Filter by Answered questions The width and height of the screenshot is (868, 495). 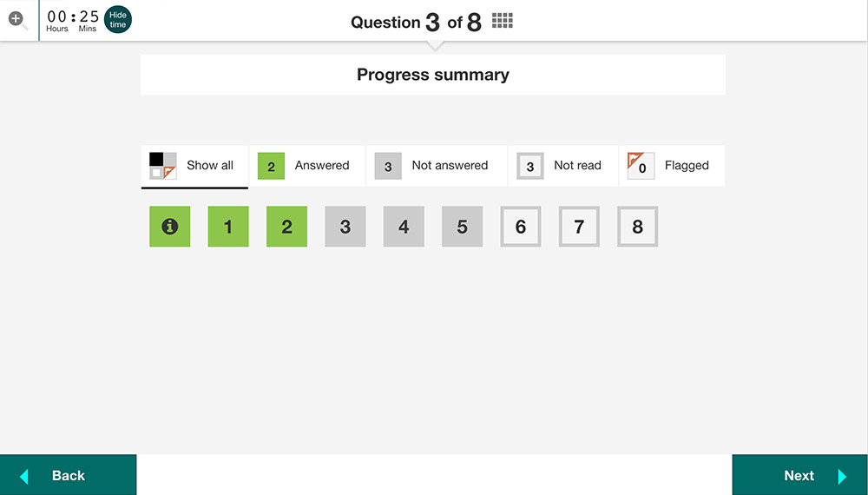(x=307, y=166)
